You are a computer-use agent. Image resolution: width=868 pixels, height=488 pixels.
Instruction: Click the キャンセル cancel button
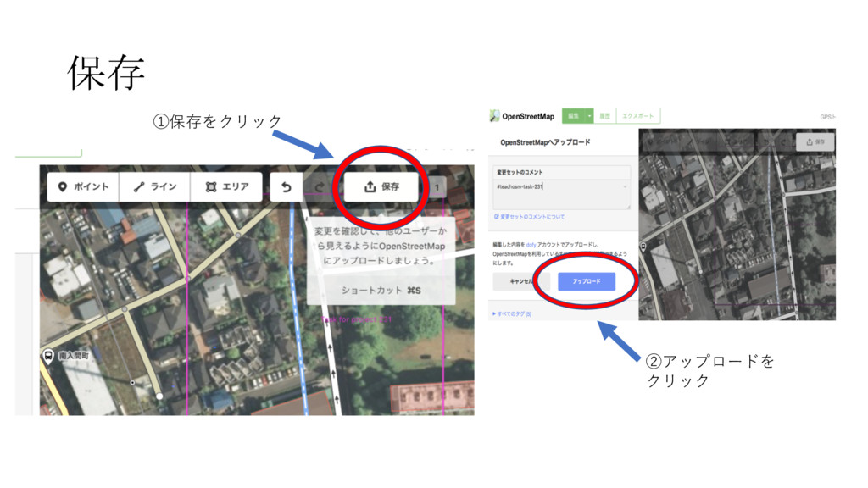520,281
